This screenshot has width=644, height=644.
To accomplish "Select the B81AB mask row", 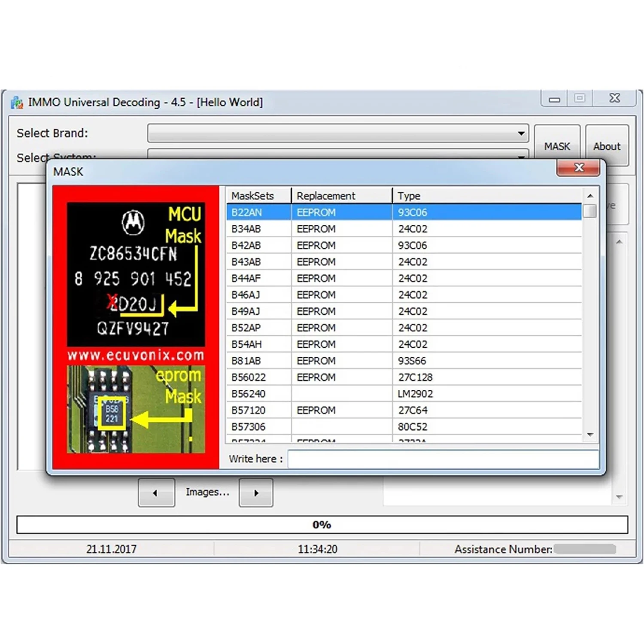I will pos(404,361).
